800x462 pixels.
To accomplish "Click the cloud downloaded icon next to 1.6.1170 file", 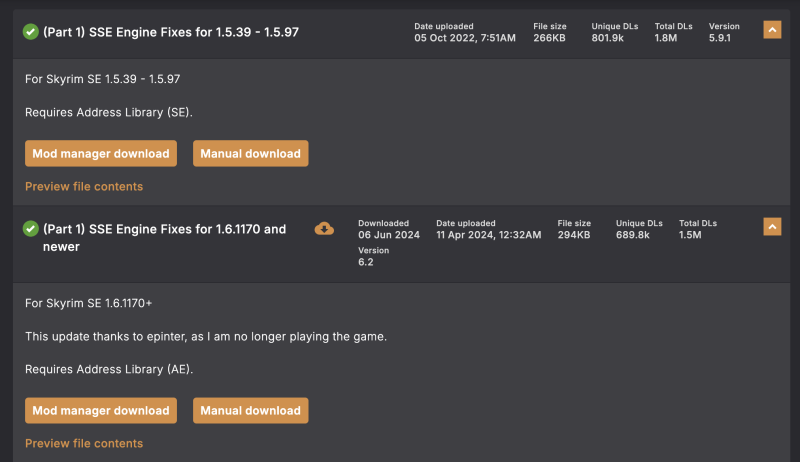I will (x=324, y=228).
